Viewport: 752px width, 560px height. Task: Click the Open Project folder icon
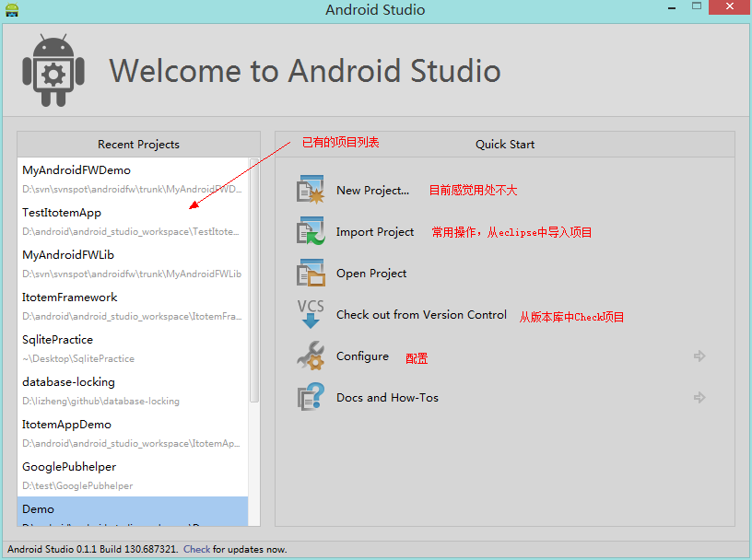[311, 273]
